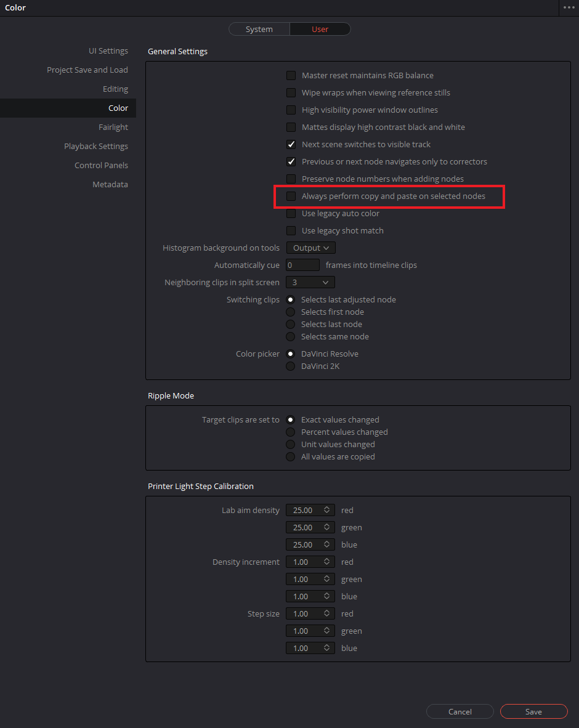
Task: Select DaVinci 2K color picker option
Action: click(291, 366)
